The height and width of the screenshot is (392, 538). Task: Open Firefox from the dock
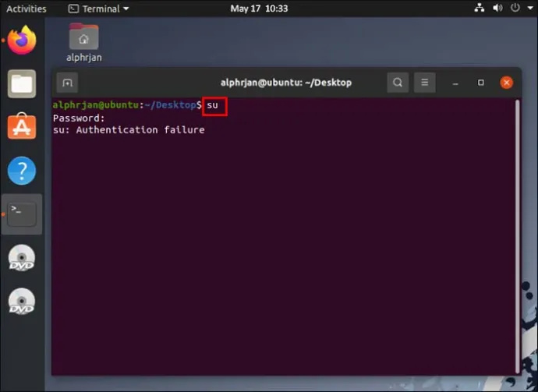click(x=22, y=40)
